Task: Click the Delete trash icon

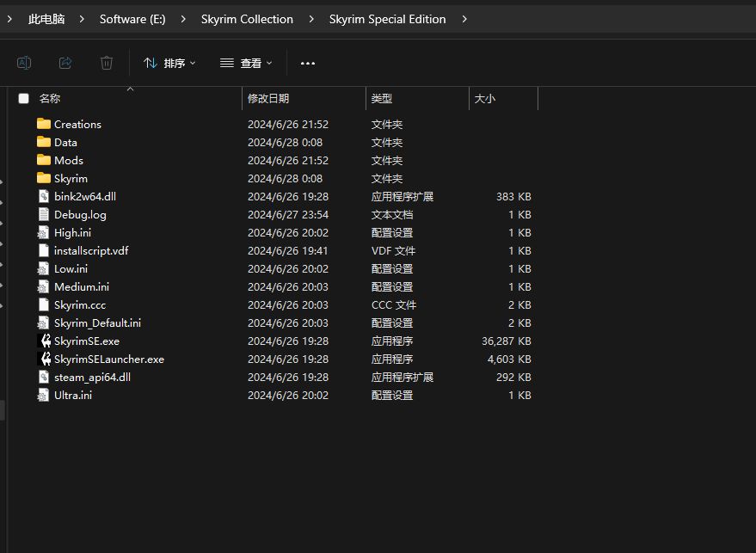Action: [107, 63]
